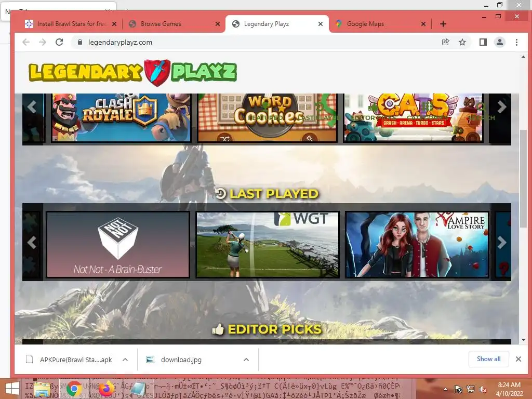Click featured carousel previous arrow
The width and height of the screenshot is (532, 399).
pos(32,107)
